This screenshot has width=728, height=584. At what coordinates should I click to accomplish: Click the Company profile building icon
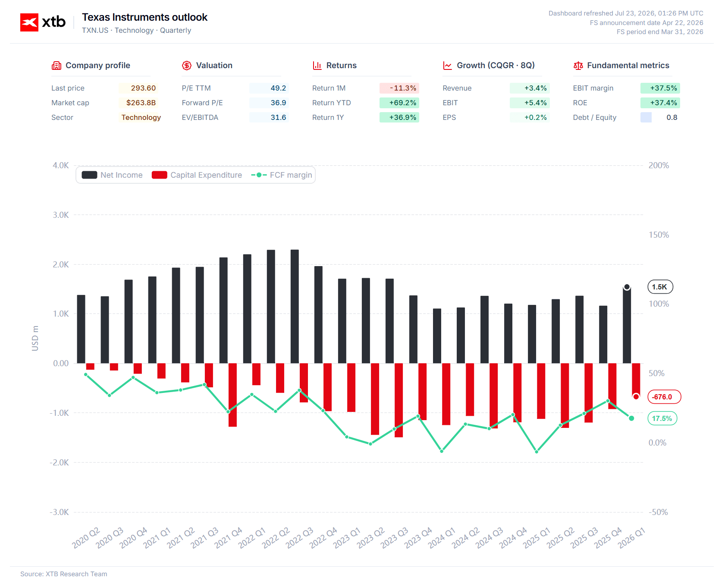[56, 66]
